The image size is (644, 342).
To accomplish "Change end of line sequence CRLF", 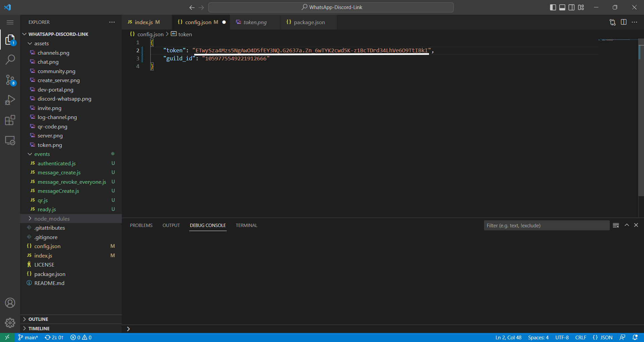I will pyautogui.click(x=581, y=337).
